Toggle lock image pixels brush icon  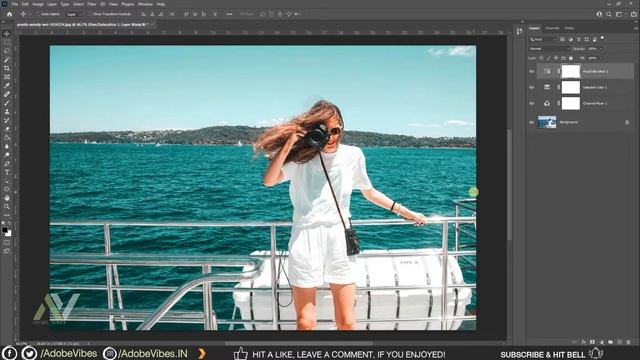[548, 58]
